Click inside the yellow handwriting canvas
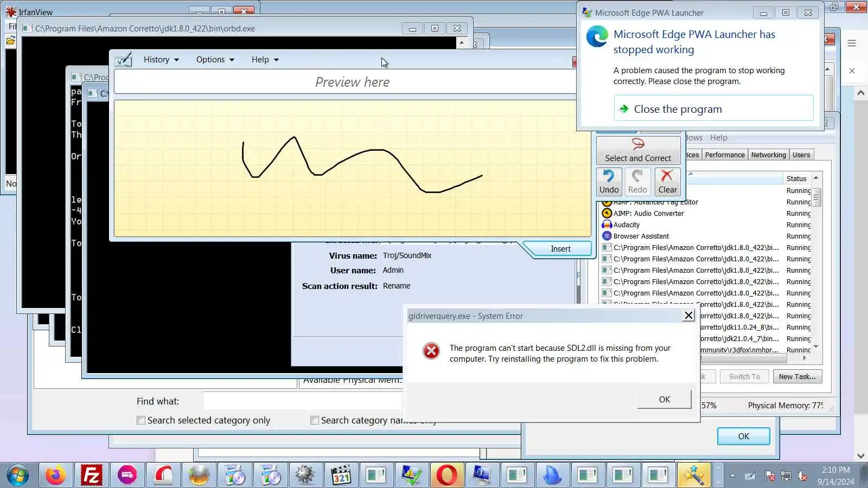 pos(352,168)
